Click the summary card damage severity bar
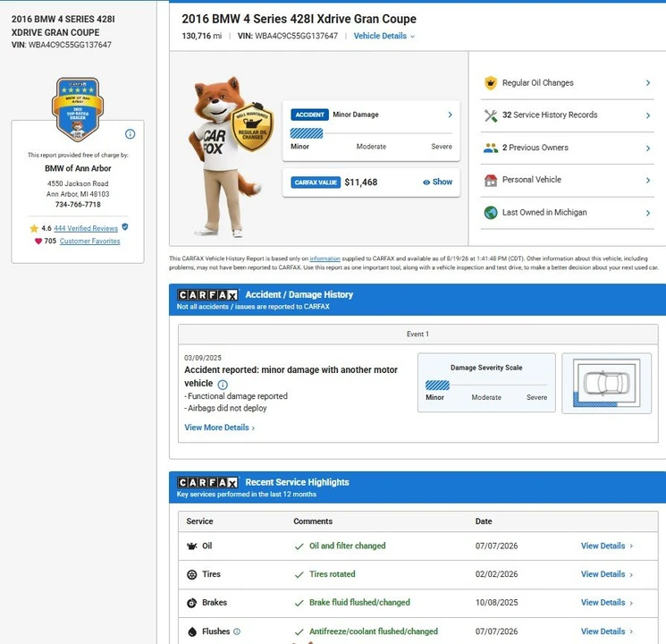 [x=371, y=133]
